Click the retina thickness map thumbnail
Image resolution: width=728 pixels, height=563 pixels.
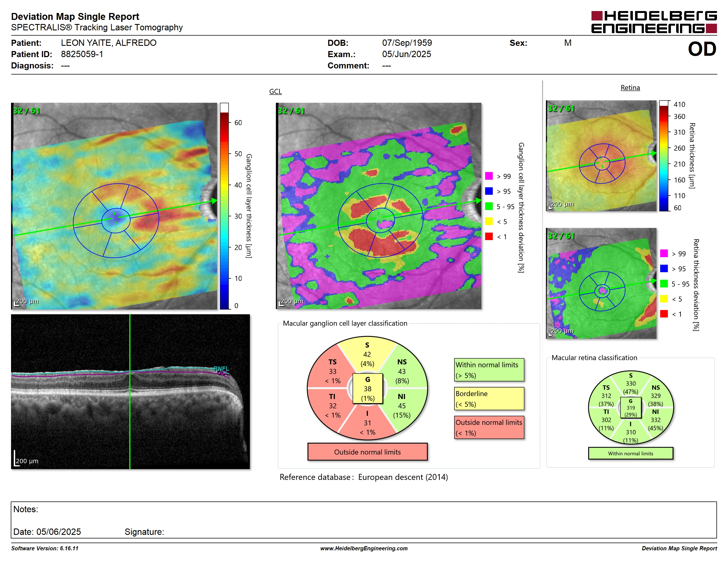[x=601, y=156]
